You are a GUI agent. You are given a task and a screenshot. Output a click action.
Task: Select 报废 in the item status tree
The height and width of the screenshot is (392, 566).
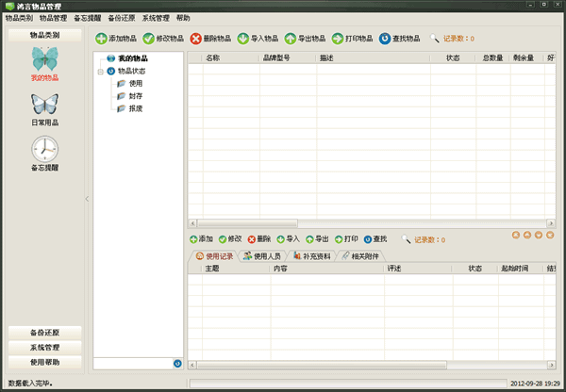click(x=136, y=108)
